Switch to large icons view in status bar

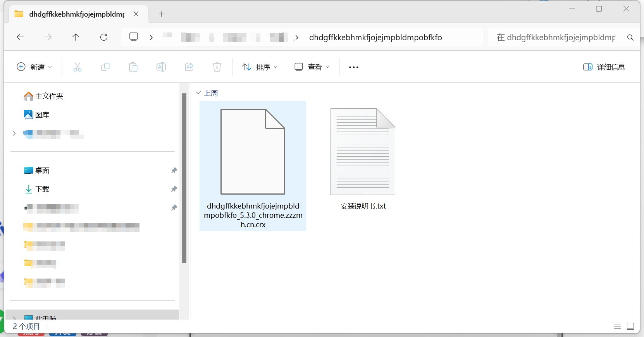pos(630,326)
